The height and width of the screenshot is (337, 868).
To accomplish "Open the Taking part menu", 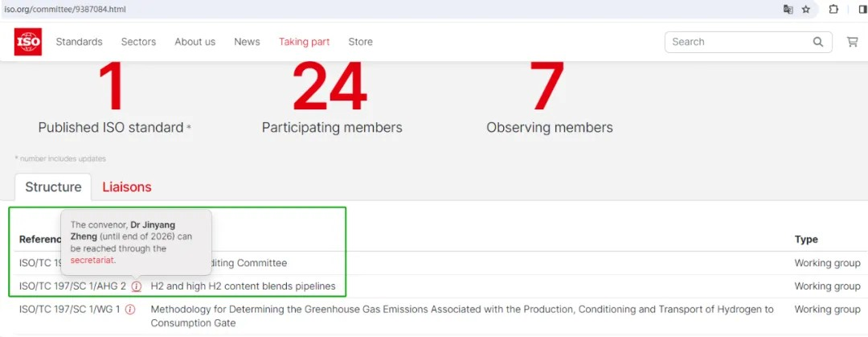I will coord(304,42).
